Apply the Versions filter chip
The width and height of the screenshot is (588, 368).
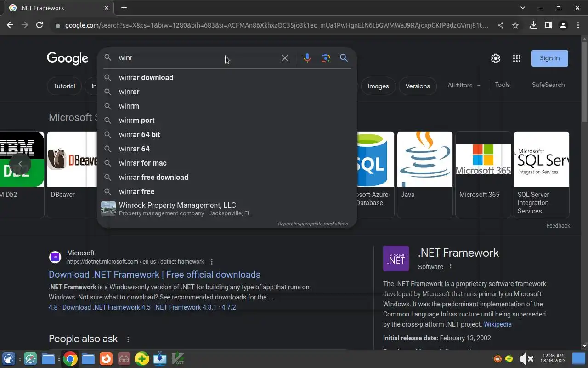[418, 86]
